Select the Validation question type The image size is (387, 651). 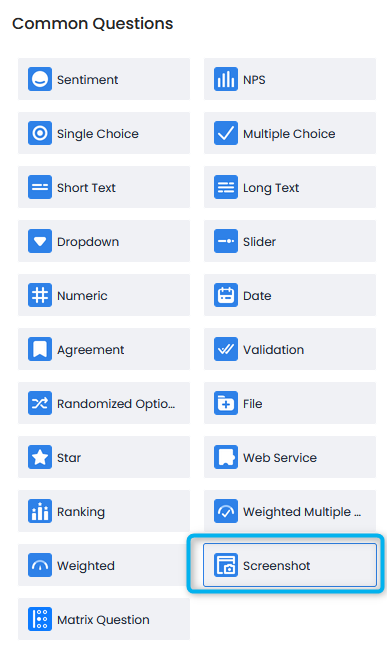coord(290,349)
